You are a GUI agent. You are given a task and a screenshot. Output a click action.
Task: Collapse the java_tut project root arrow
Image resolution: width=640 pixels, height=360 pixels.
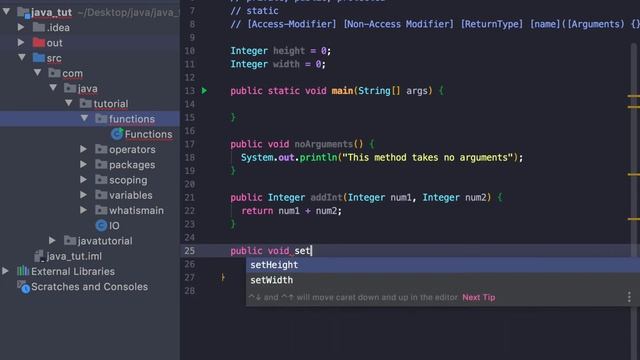[x=7, y=11]
